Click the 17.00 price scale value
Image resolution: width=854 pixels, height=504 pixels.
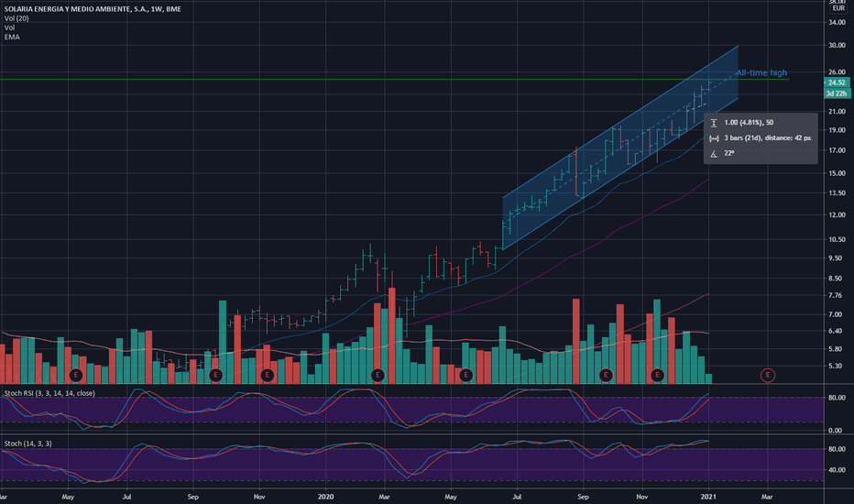[838, 150]
